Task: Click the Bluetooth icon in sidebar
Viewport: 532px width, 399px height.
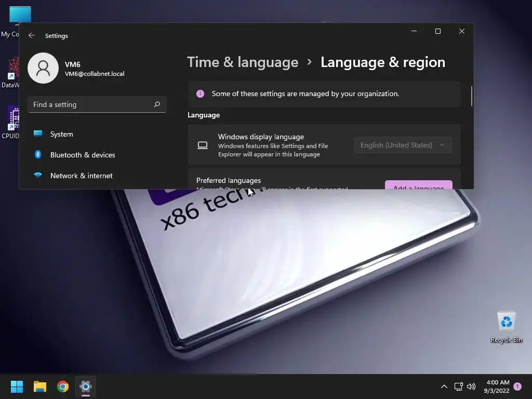Action: pos(38,154)
